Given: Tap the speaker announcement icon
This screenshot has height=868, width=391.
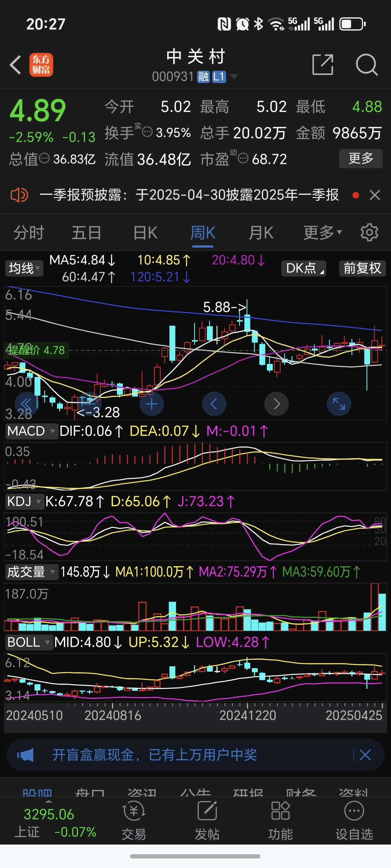Looking at the screenshot, I should (19, 195).
